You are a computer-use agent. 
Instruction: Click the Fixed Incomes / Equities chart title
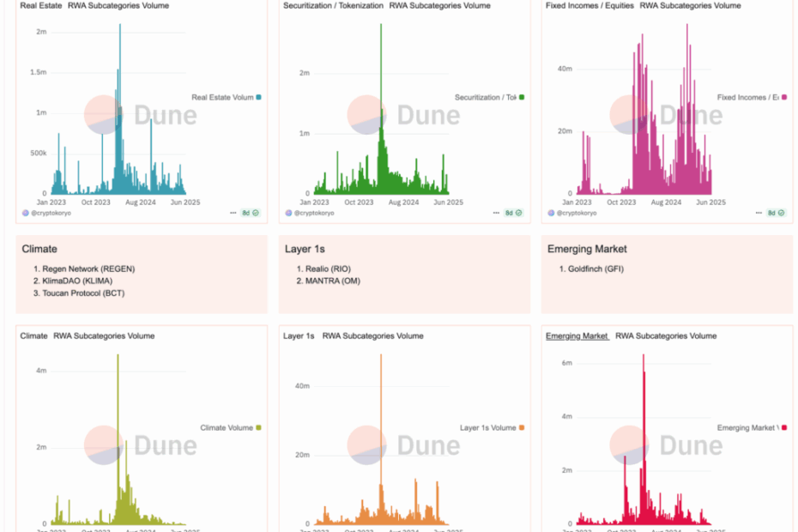point(589,5)
